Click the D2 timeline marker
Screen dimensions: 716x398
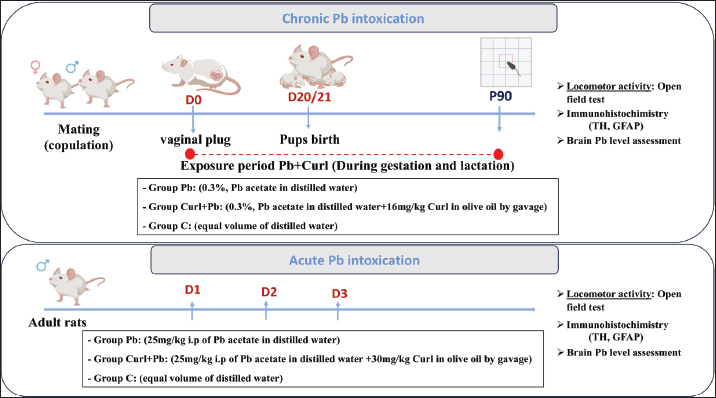click(269, 292)
